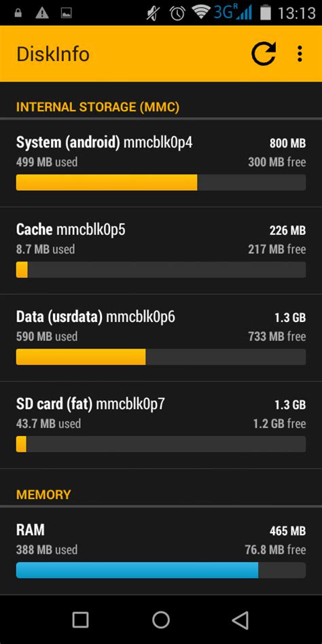Tap the battery icon in status bar
322x644 pixels.
click(266, 13)
